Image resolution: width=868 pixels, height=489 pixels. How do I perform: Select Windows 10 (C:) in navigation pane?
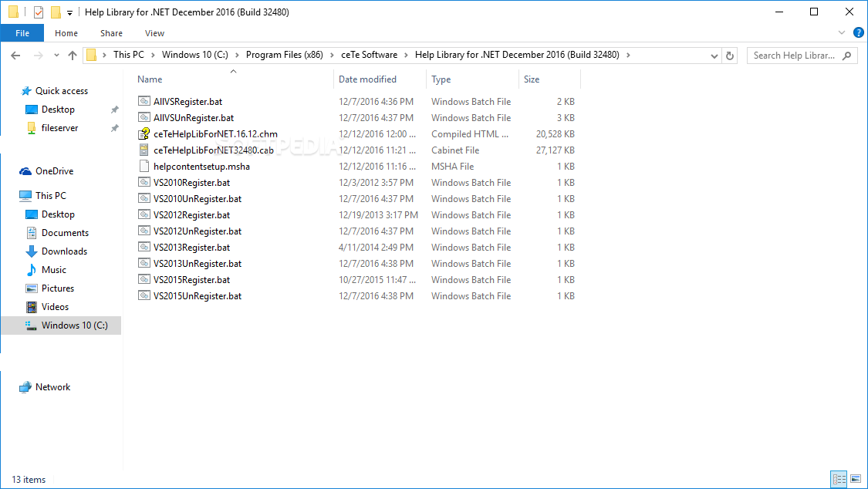tap(61, 325)
